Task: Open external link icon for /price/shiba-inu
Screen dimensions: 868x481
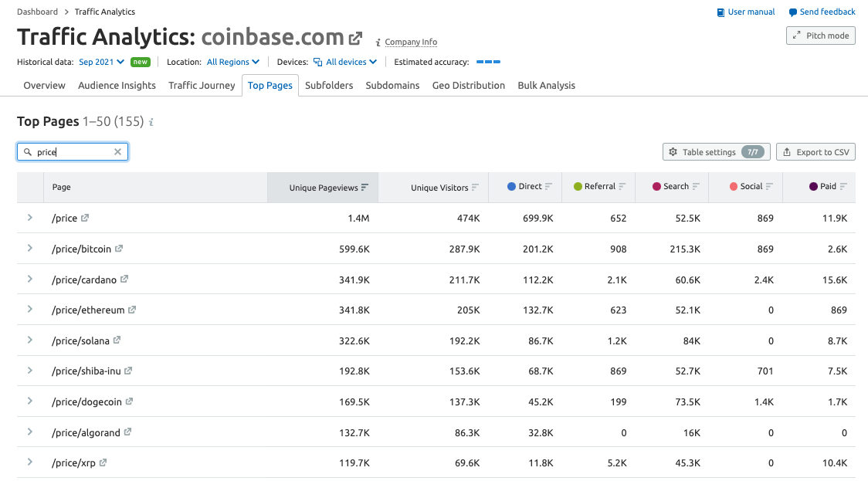Action: pos(128,371)
